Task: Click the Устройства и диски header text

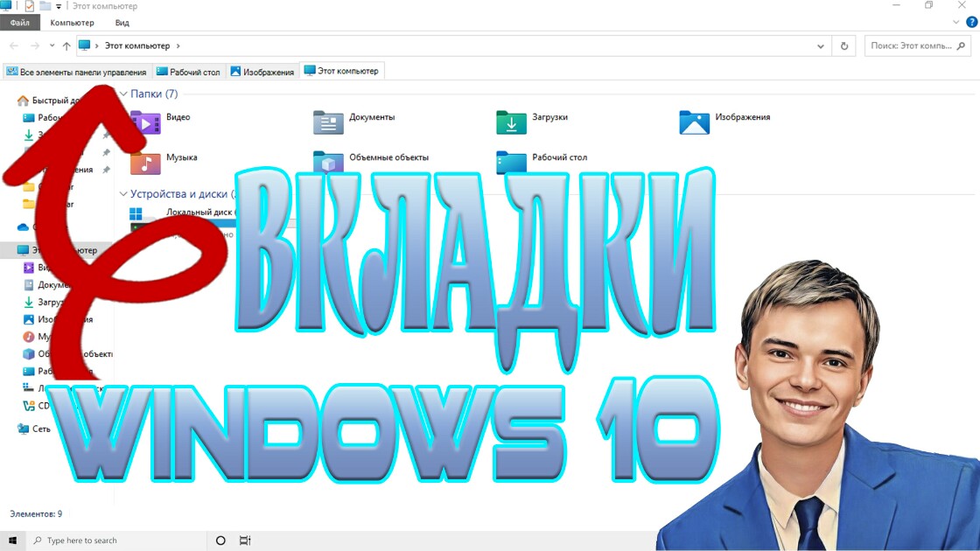Action: pyautogui.click(x=183, y=194)
